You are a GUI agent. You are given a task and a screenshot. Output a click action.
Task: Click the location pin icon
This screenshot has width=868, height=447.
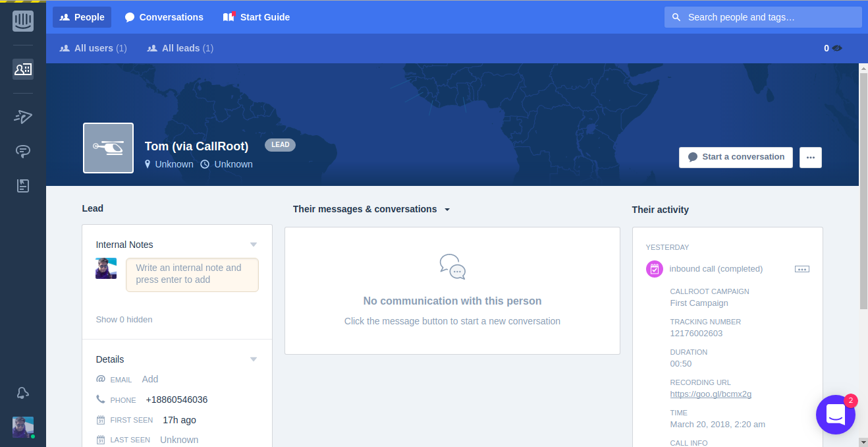(148, 164)
